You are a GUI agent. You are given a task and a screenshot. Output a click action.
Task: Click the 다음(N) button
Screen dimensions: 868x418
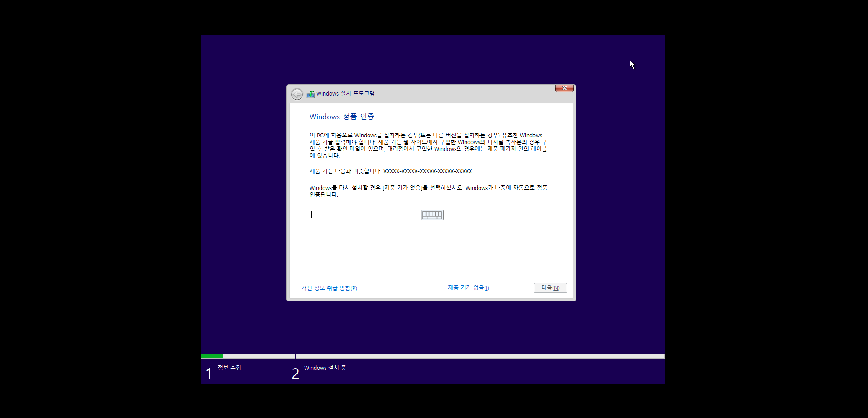pyautogui.click(x=550, y=288)
